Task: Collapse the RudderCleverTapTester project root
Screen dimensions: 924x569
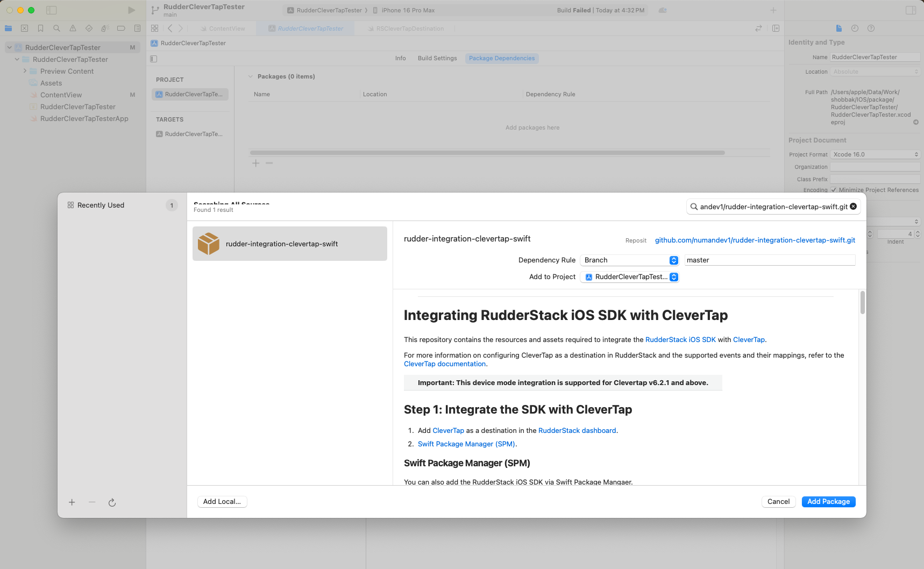Action: [x=9, y=47]
